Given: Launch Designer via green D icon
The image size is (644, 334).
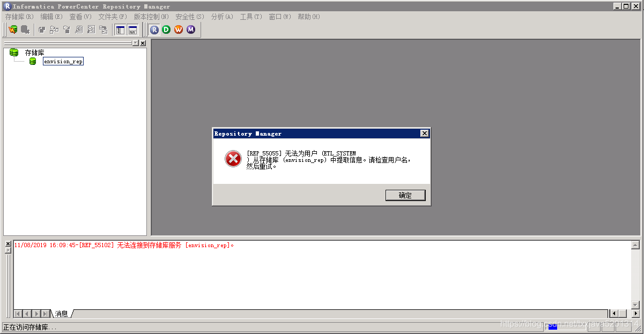Looking at the screenshot, I should coord(166,29).
